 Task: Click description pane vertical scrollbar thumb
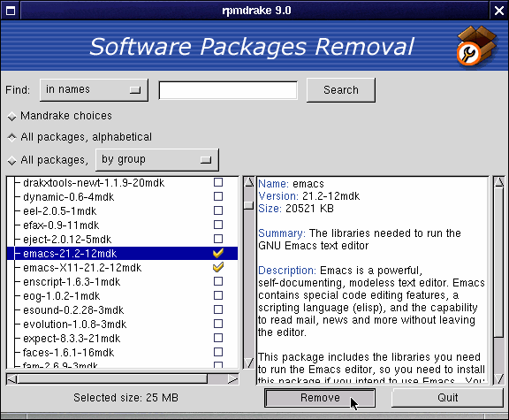(499, 263)
